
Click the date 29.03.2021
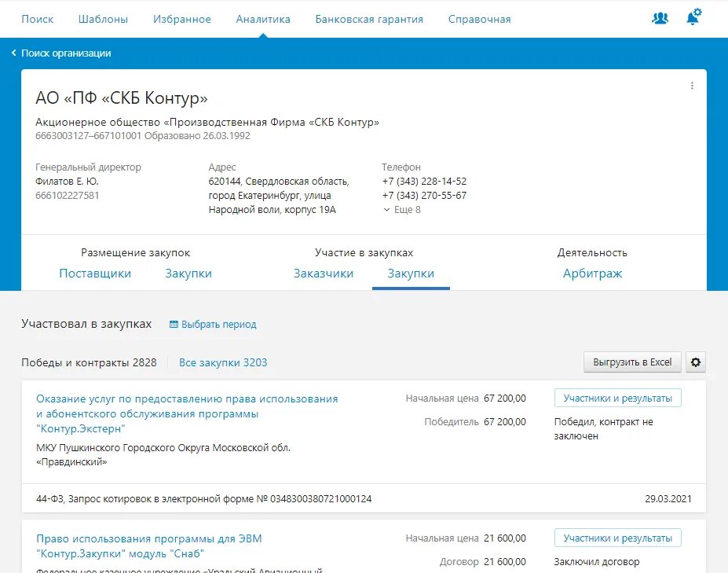668,498
